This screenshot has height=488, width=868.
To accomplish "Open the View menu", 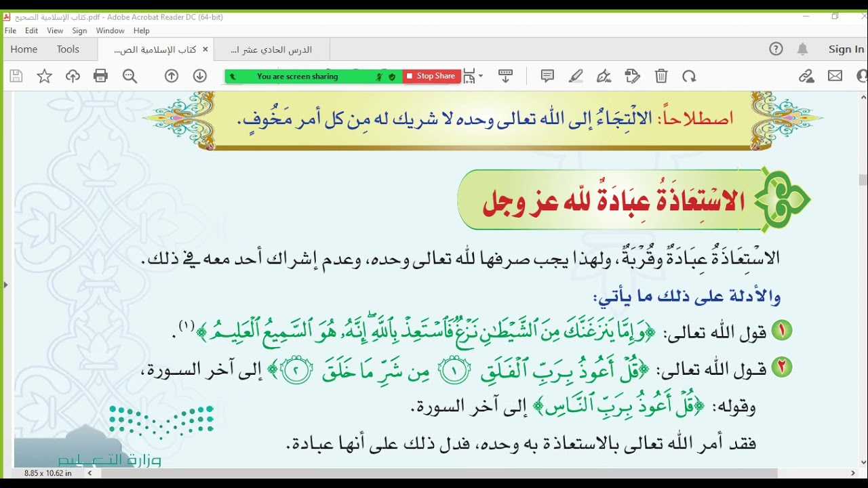I will point(55,30).
